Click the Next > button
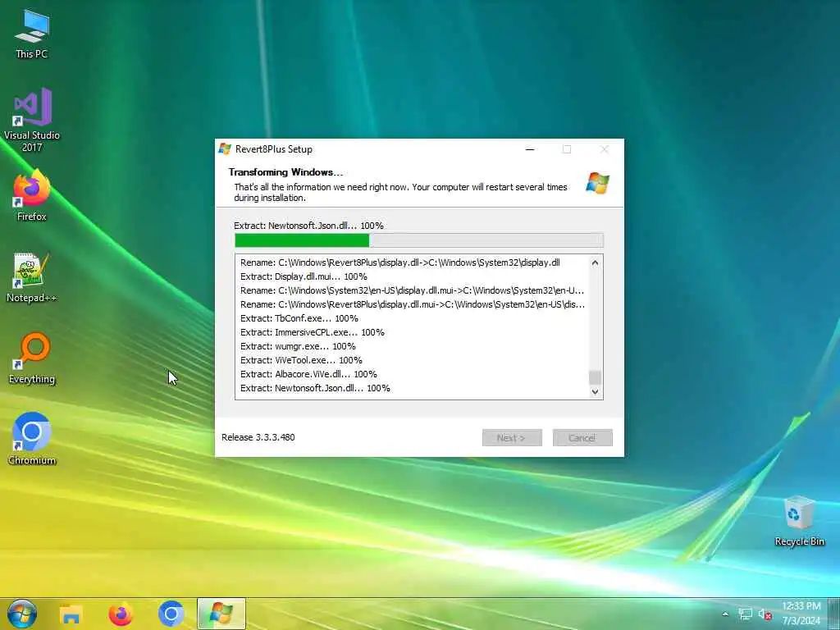 512,438
